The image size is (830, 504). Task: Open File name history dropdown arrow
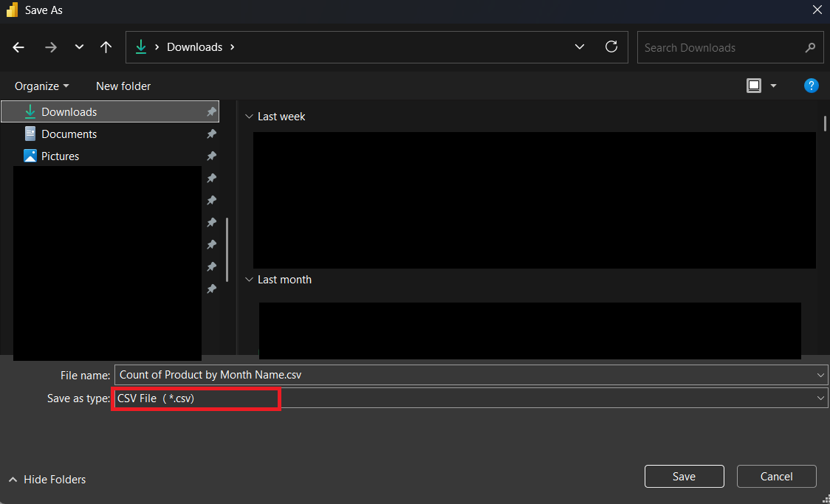coord(820,375)
